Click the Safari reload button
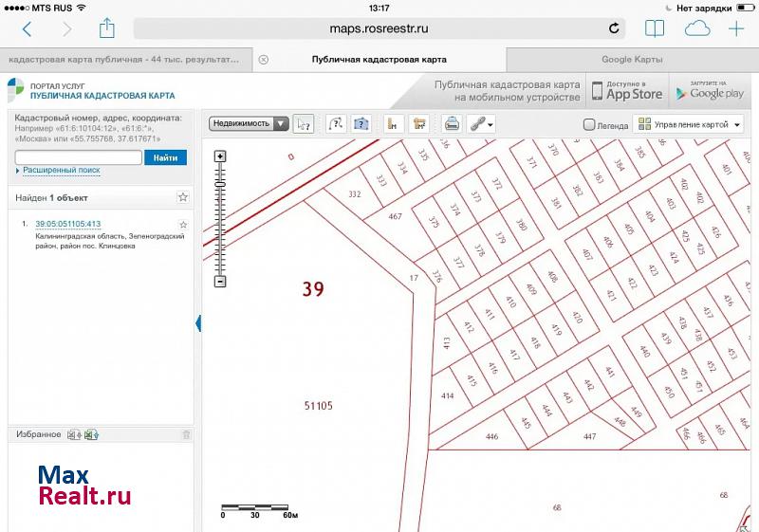759x532 pixels. coord(614,28)
